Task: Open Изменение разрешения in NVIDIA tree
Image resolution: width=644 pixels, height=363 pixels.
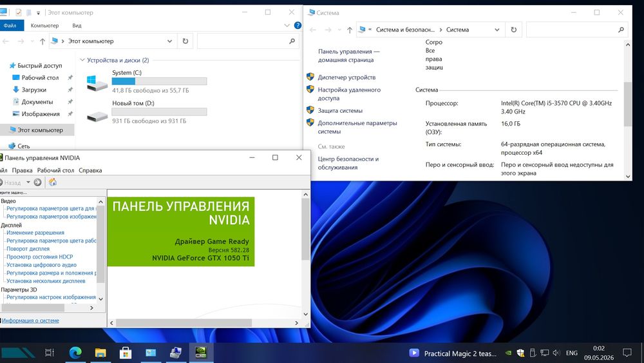Action: coord(35,233)
